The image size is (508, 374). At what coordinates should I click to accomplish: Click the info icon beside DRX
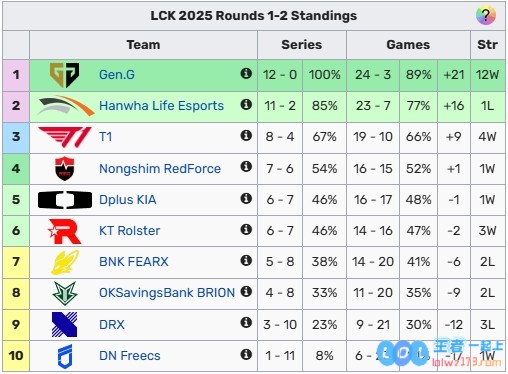coord(246,322)
